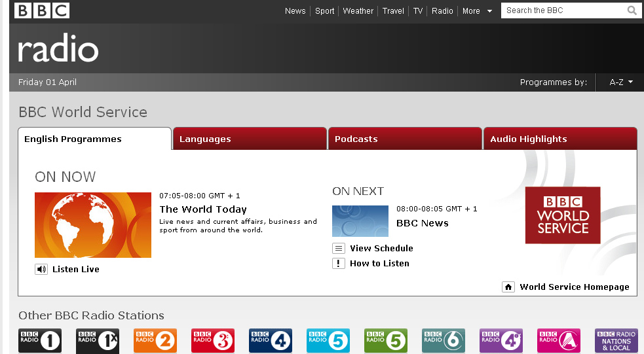Open BBC Radio 1Xtra station

point(98,340)
